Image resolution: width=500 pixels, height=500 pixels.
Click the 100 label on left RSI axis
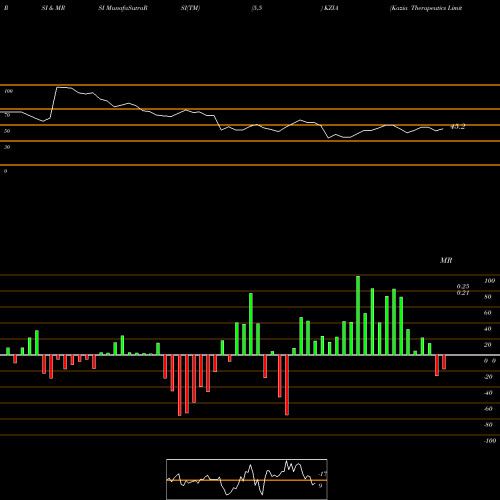coord(9,91)
